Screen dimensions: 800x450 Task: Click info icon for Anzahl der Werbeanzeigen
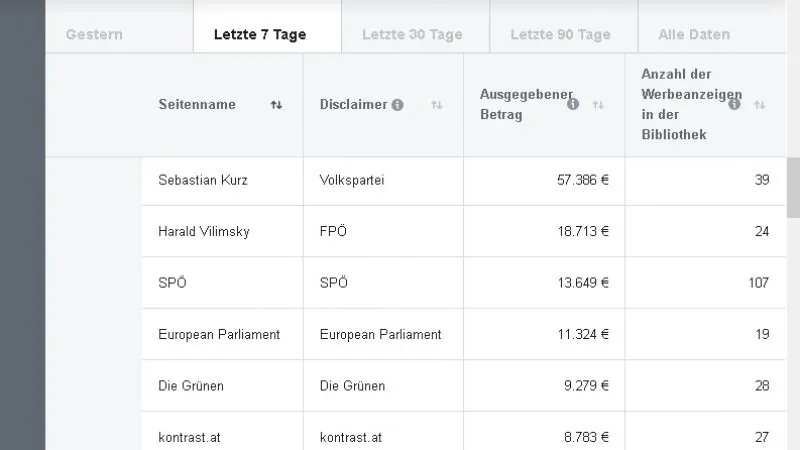pos(734,104)
